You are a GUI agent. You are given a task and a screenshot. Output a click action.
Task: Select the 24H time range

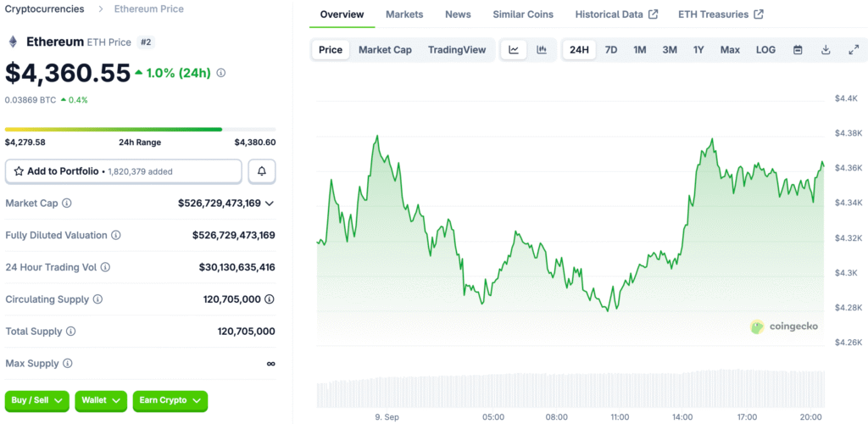click(x=579, y=50)
